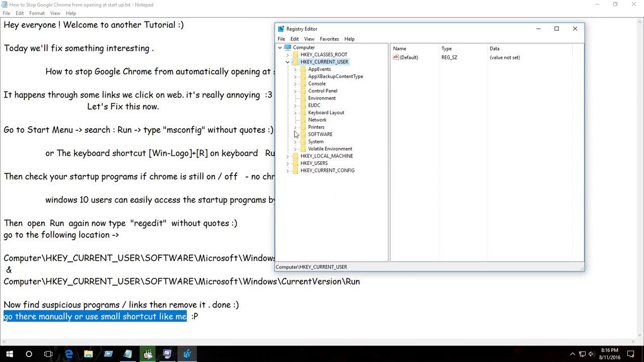
Task: Show hidden system tray icons
Action: 573,354
